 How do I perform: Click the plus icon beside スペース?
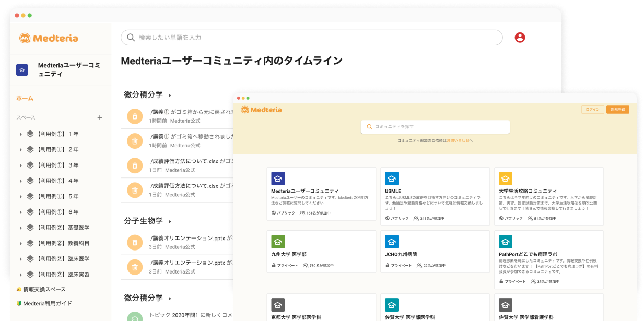[x=100, y=118]
